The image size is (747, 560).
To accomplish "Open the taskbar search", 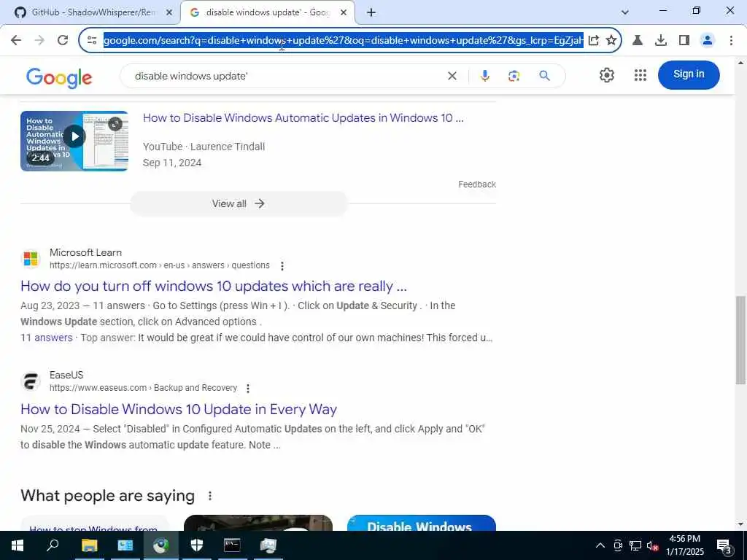I will [52, 545].
